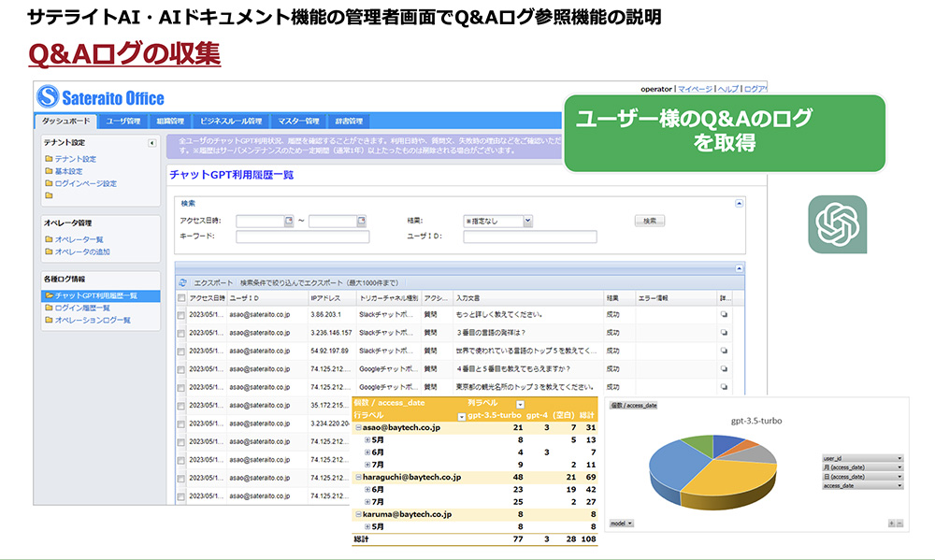Collapse the left sidebar with arrow icon
The image size is (935, 560).
(x=152, y=143)
